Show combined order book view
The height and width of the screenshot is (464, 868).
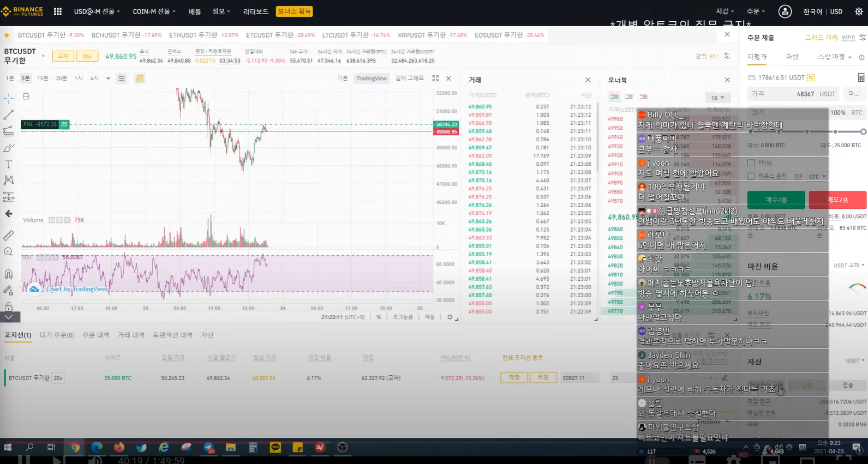click(614, 97)
